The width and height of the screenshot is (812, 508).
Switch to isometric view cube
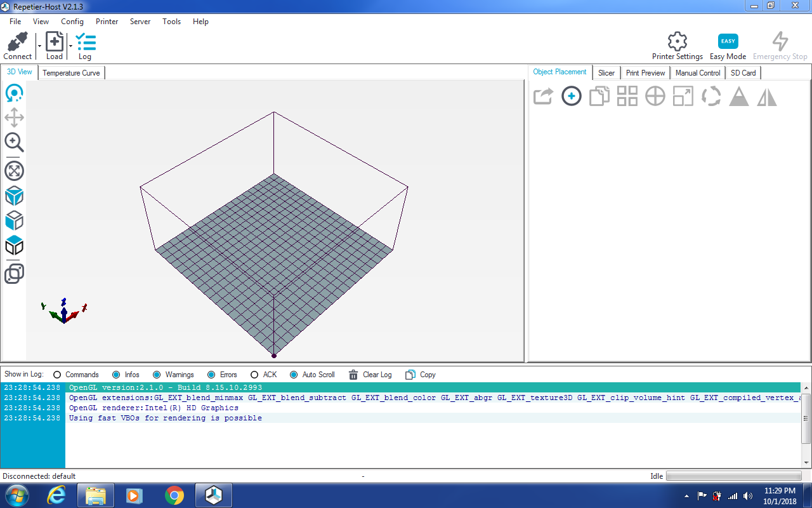(14, 196)
